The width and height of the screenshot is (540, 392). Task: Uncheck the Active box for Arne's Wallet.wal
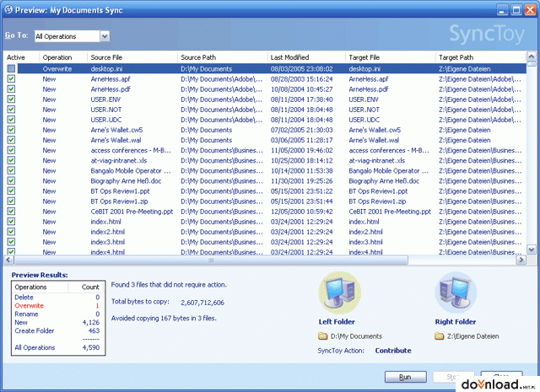[11, 140]
